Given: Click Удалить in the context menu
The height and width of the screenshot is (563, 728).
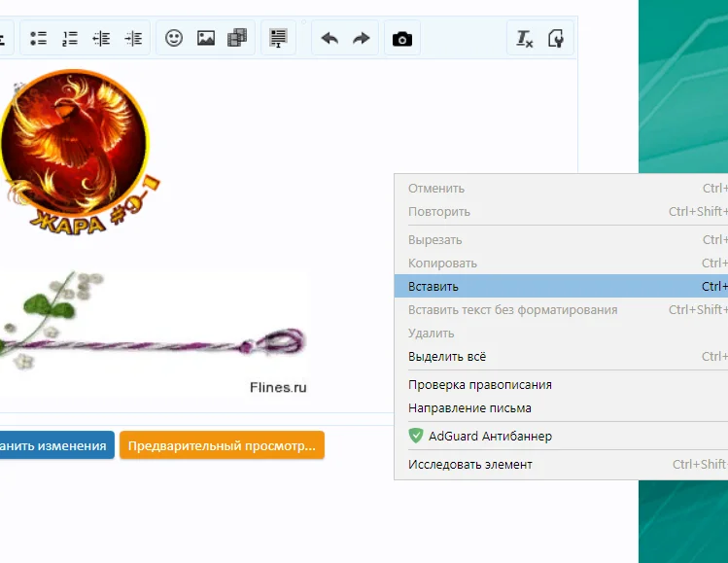Looking at the screenshot, I should click(x=561, y=334).
